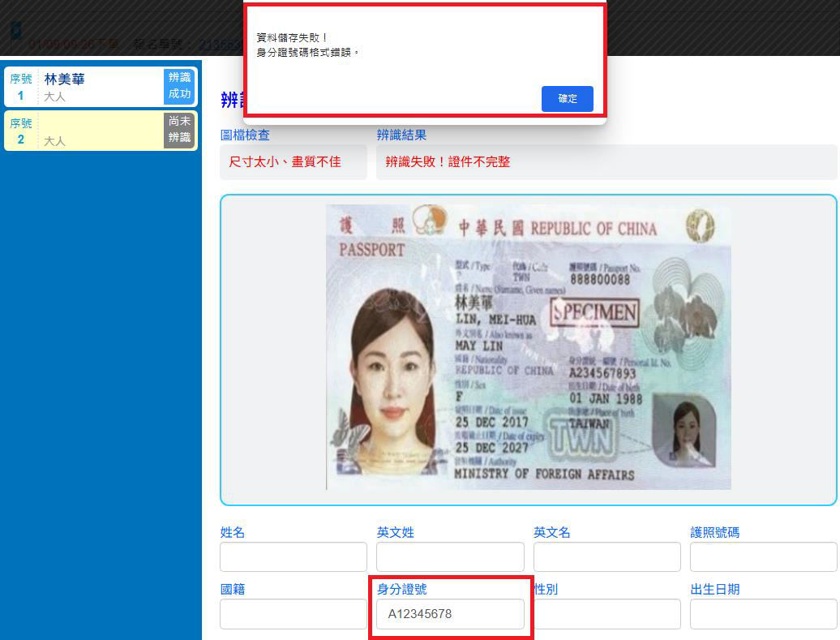
Task: Click the 圖檔檢查 result box
Action: 293,162
